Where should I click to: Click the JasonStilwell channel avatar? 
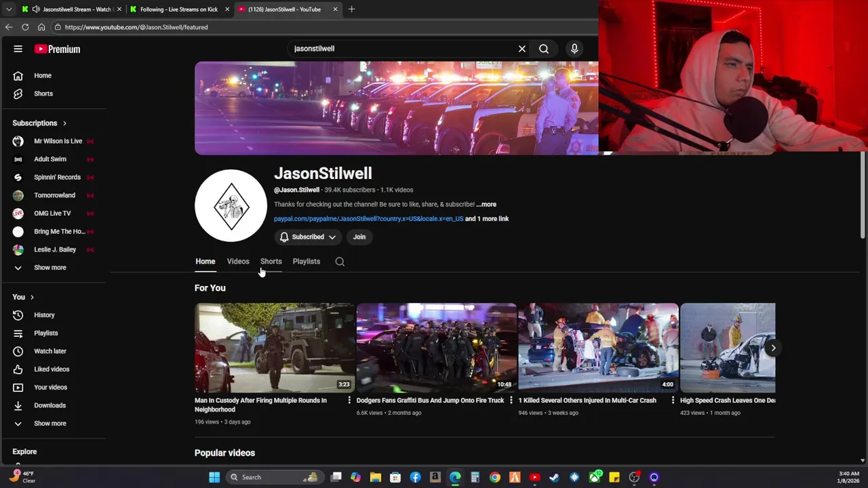pyautogui.click(x=231, y=205)
